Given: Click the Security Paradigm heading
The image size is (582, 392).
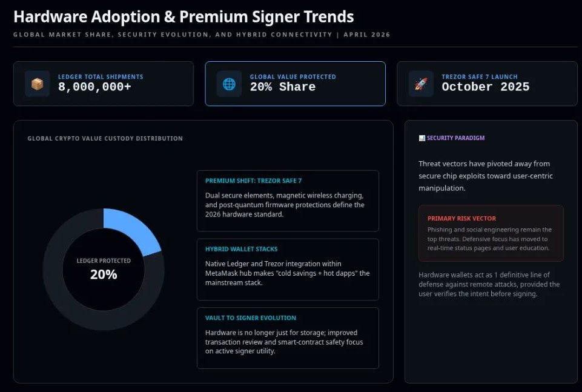Looking at the screenshot, I should point(455,138).
